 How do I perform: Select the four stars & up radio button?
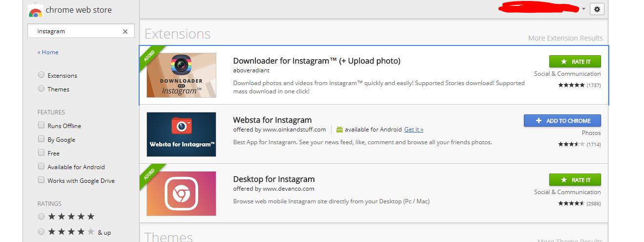point(41,232)
